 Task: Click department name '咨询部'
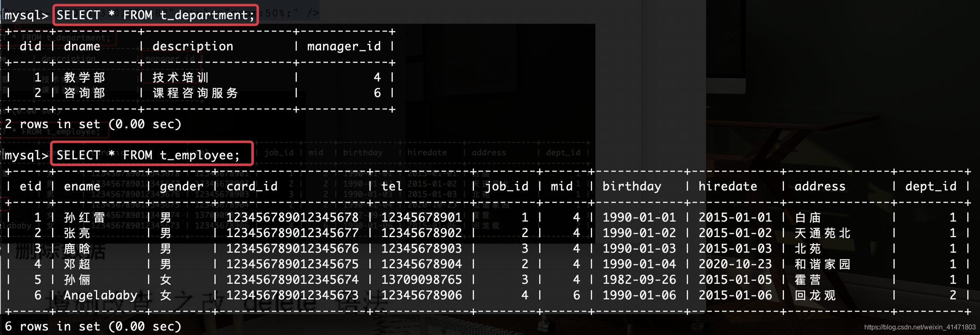pos(85,93)
